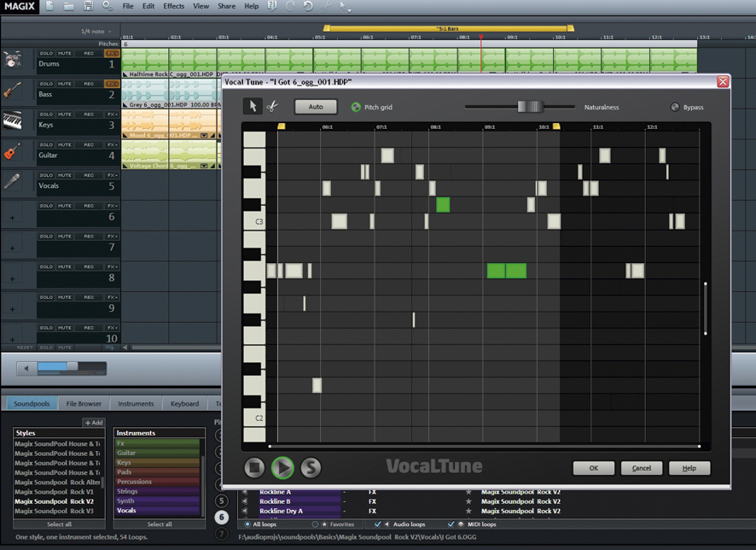
Task: Click the Play button in Vocal Tune
Action: (x=282, y=467)
